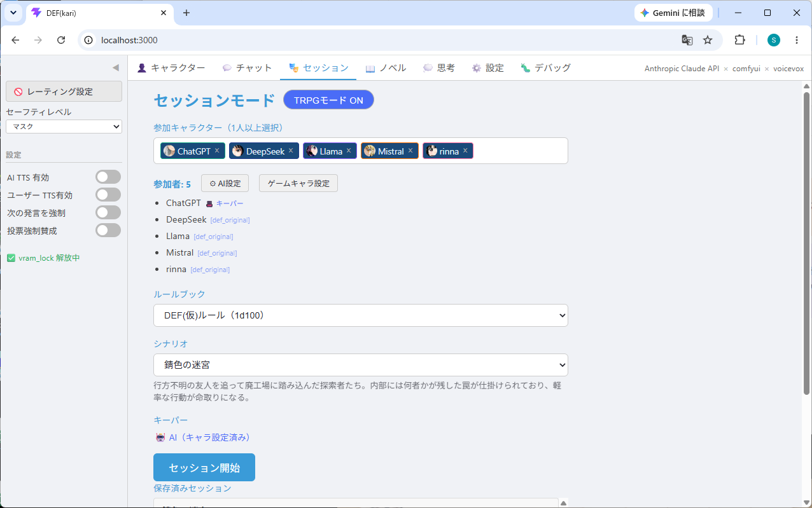
Task: Click Anthropic Claude API status label
Action: tap(682, 69)
